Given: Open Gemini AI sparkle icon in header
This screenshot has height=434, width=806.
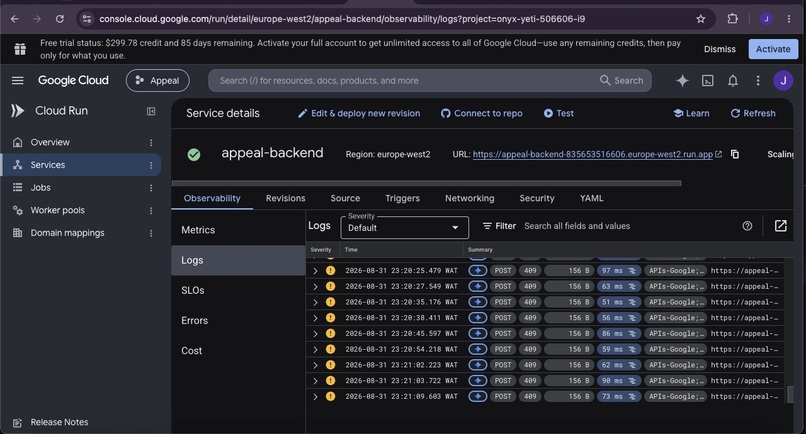Looking at the screenshot, I should 682,80.
